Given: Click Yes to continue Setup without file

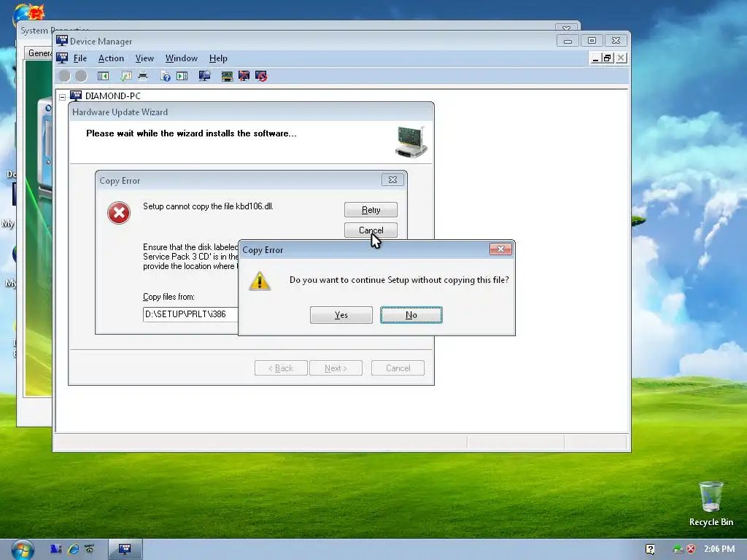Looking at the screenshot, I should (341, 315).
